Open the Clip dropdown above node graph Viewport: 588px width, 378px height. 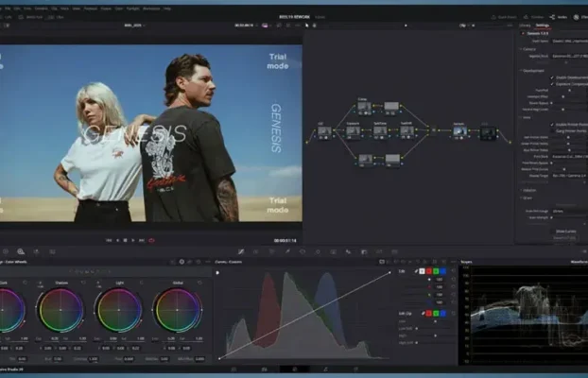[x=463, y=26]
